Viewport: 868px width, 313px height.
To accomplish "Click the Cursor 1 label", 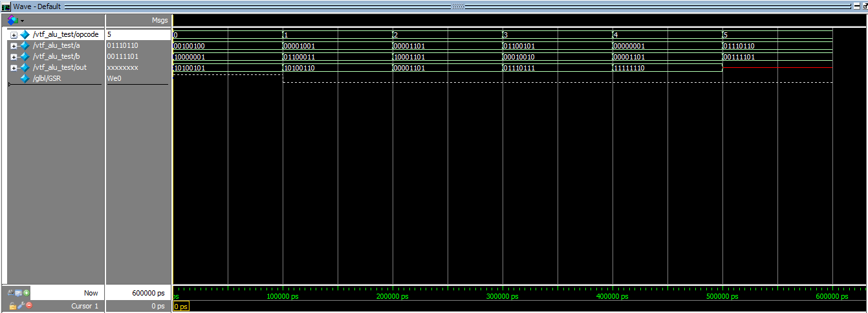I will (x=85, y=306).
